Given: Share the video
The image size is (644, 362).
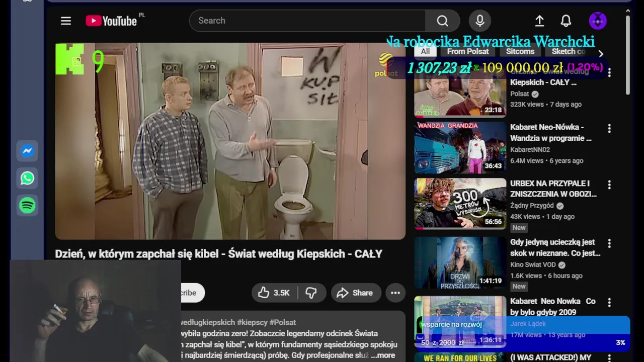Looking at the screenshot, I should [x=356, y=293].
